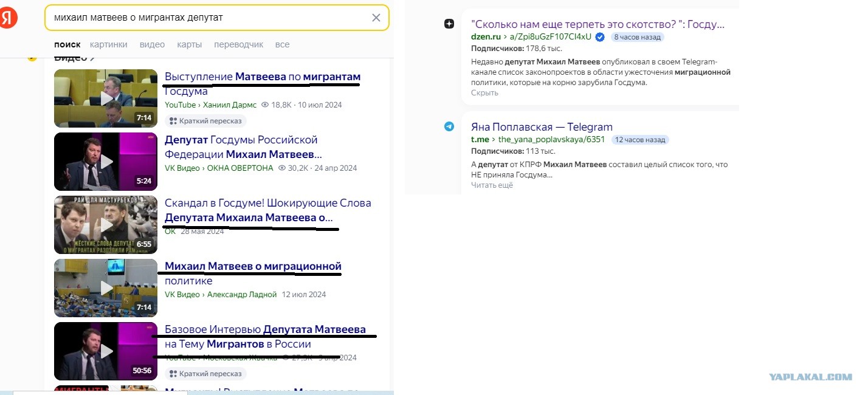868x395 pixels.
Task: Click Краткий пересказ under Базовое Интервью
Action: (x=205, y=374)
